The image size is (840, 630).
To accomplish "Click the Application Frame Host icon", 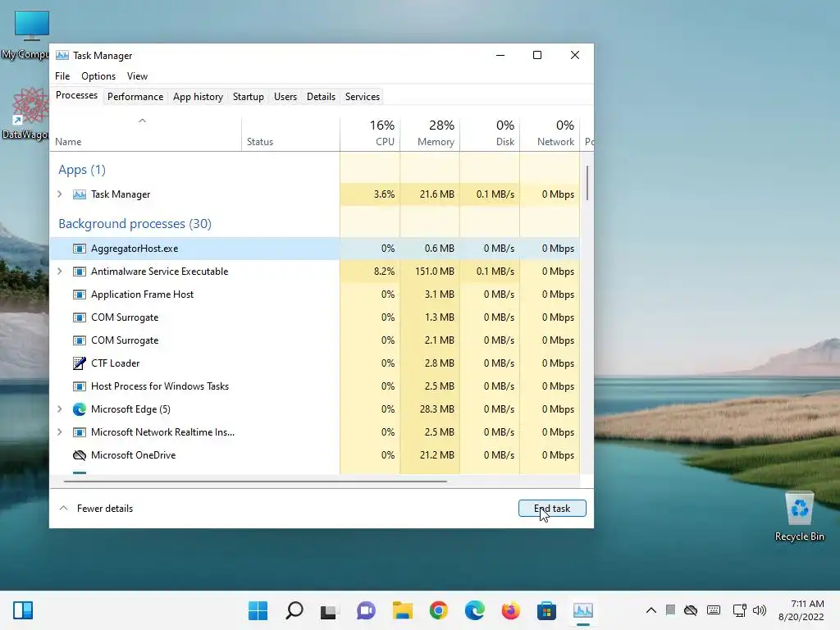I will pyautogui.click(x=80, y=294).
